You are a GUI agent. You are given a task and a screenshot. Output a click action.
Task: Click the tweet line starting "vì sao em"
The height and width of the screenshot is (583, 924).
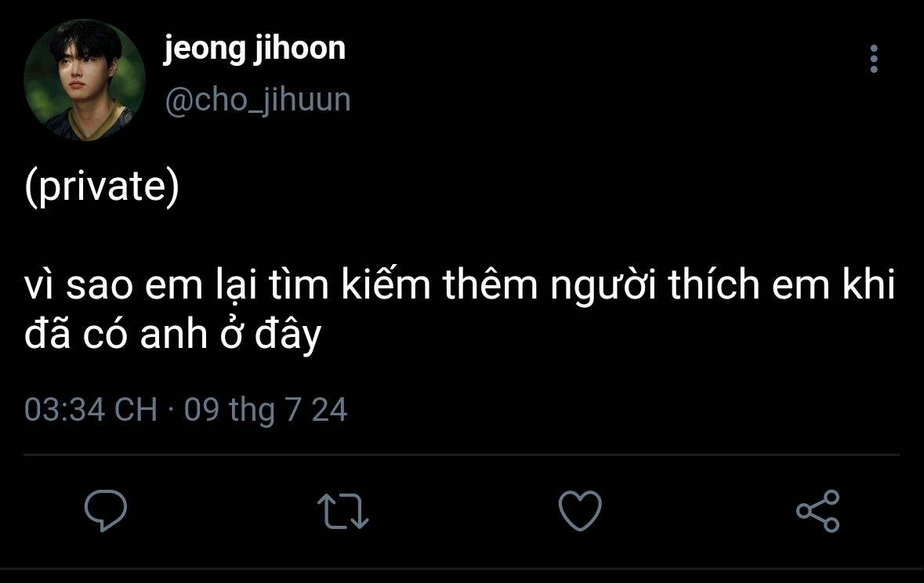tap(458, 287)
